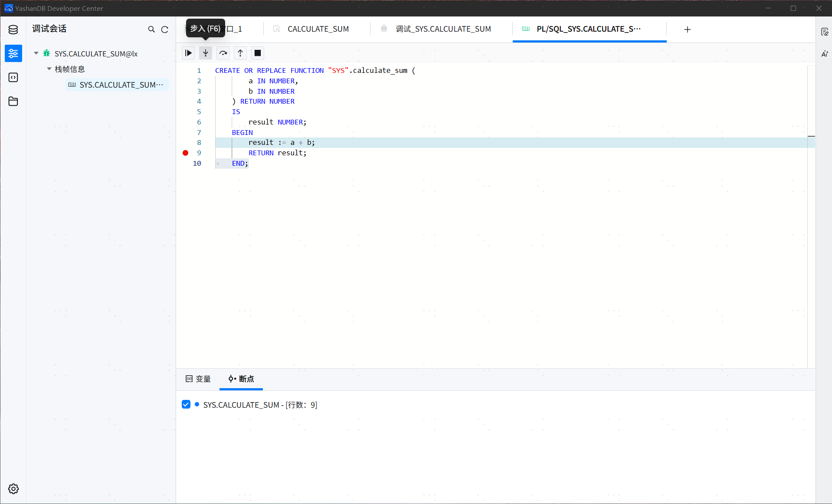Open a new tab with plus button
The height and width of the screenshot is (504, 832).
[687, 29]
